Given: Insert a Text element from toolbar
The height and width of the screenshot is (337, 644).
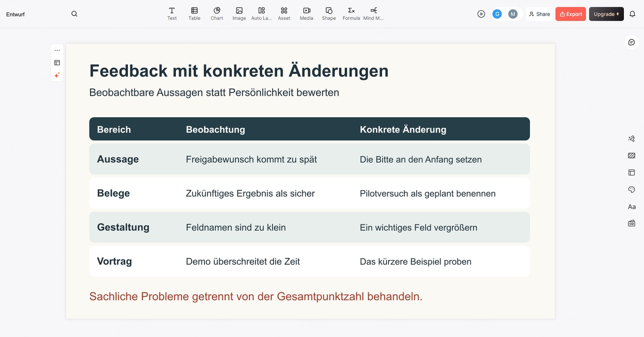Looking at the screenshot, I should coord(172,14).
